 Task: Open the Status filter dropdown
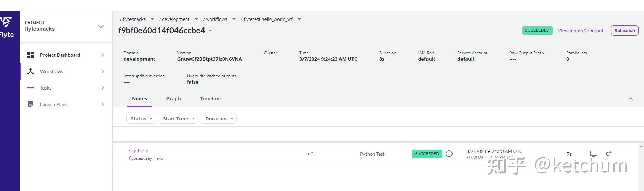[141, 118]
